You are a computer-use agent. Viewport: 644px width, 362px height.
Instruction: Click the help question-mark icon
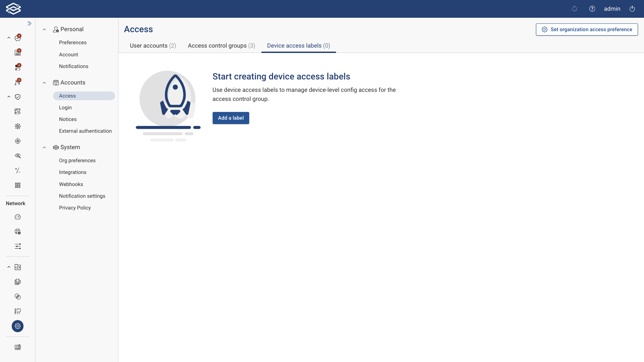[592, 9]
